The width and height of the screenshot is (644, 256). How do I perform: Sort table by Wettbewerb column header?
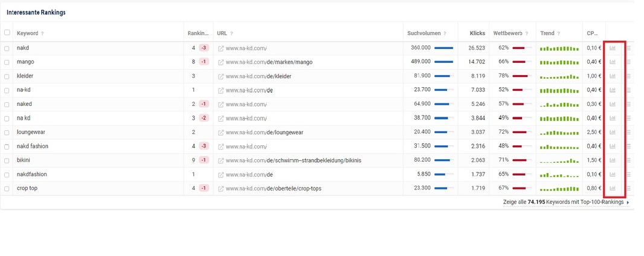(x=508, y=33)
